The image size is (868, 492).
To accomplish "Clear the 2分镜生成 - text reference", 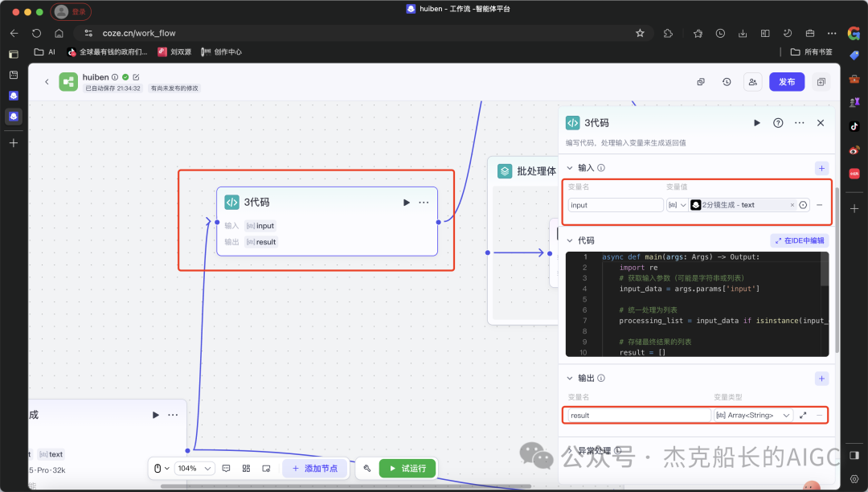I will tap(792, 205).
